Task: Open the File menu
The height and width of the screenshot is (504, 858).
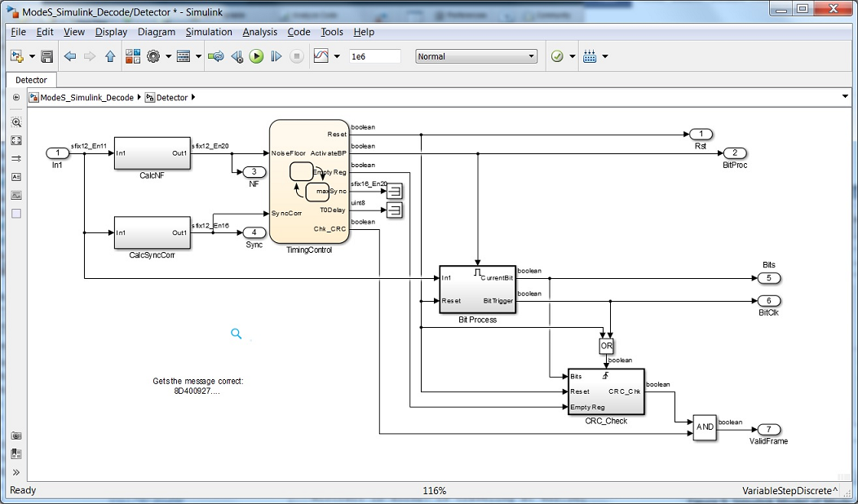Action: 18,32
